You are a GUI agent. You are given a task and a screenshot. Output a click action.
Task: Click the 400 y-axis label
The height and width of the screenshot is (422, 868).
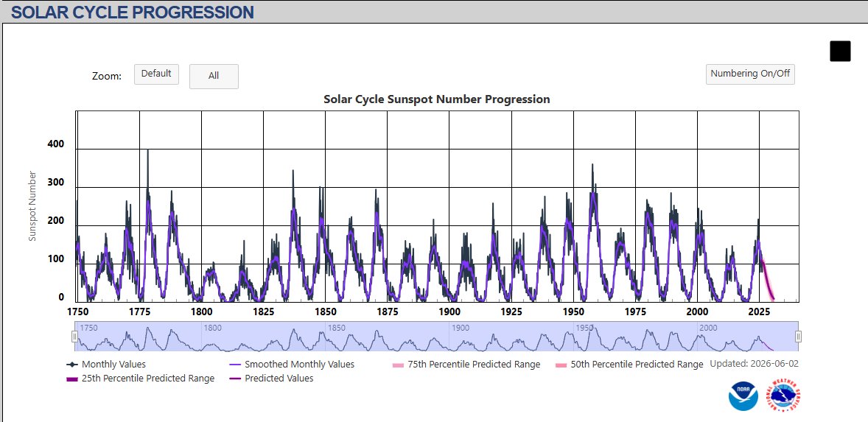pyautogui.click(x=55, y=144)
